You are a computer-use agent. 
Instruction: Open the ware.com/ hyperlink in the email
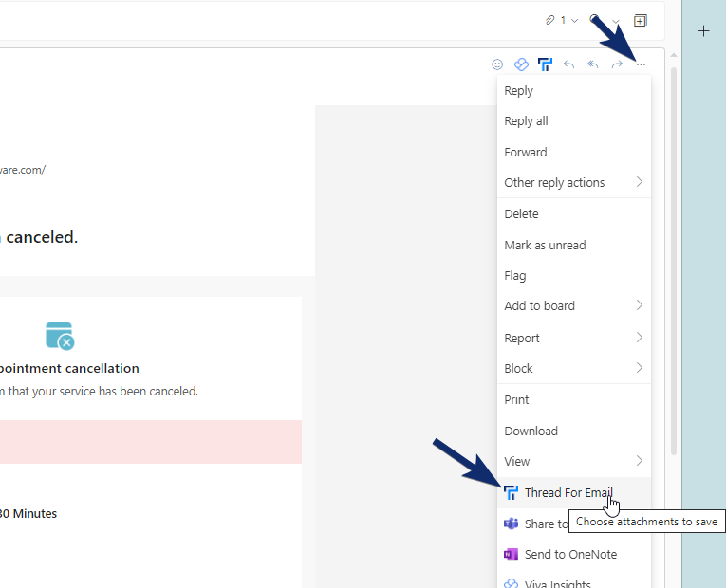[x=23, y=170]
